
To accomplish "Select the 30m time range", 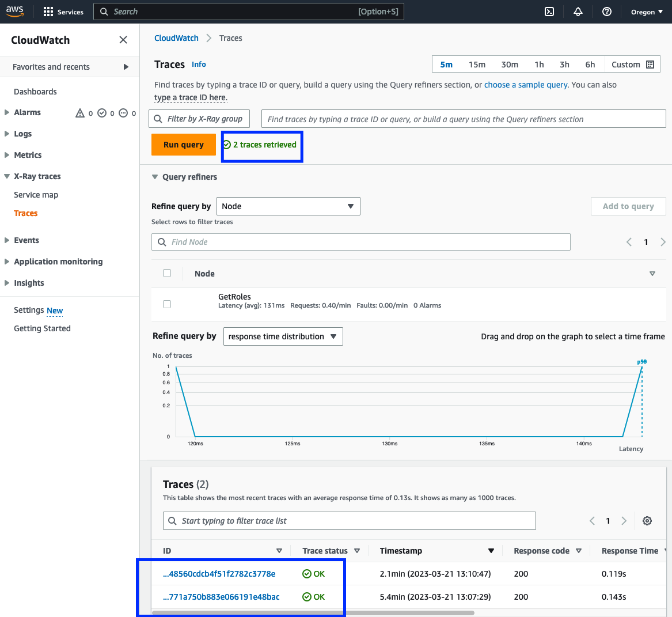I will (x=510, y=65).
